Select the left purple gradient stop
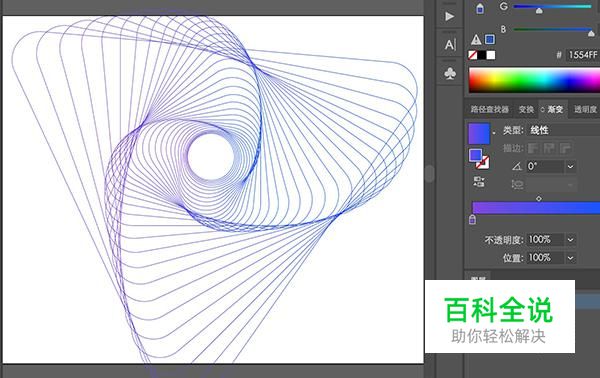This screenshot has width=600, height=378. [473, 219]
